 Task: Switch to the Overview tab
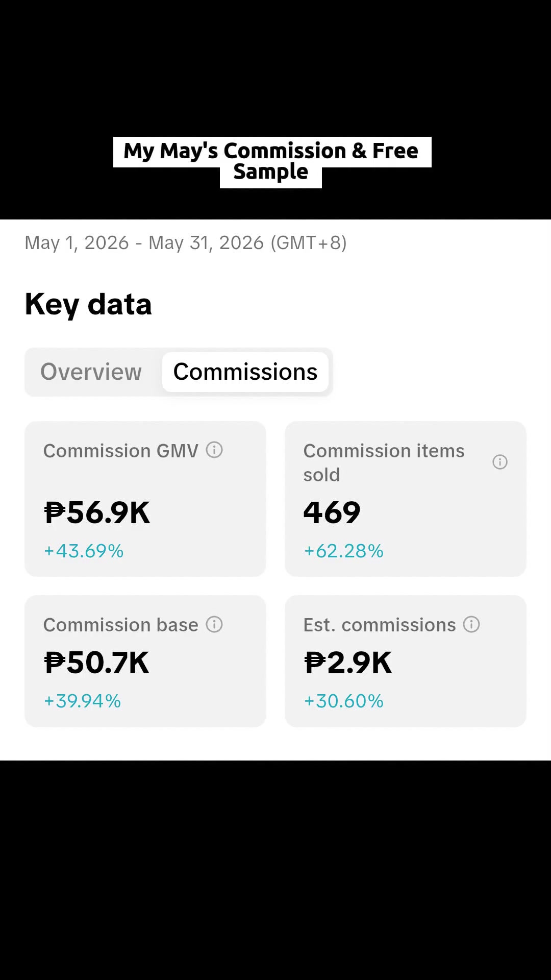tap(91, 372)
